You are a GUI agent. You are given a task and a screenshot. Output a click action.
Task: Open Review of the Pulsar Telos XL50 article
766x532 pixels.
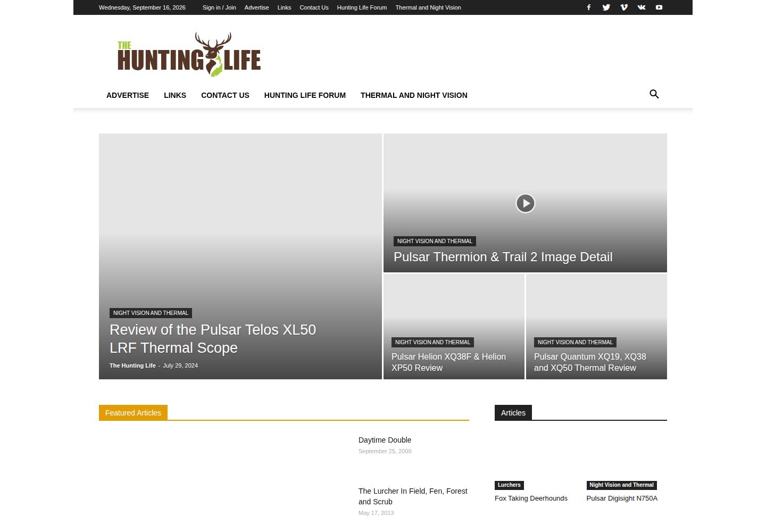pos(213,338)
